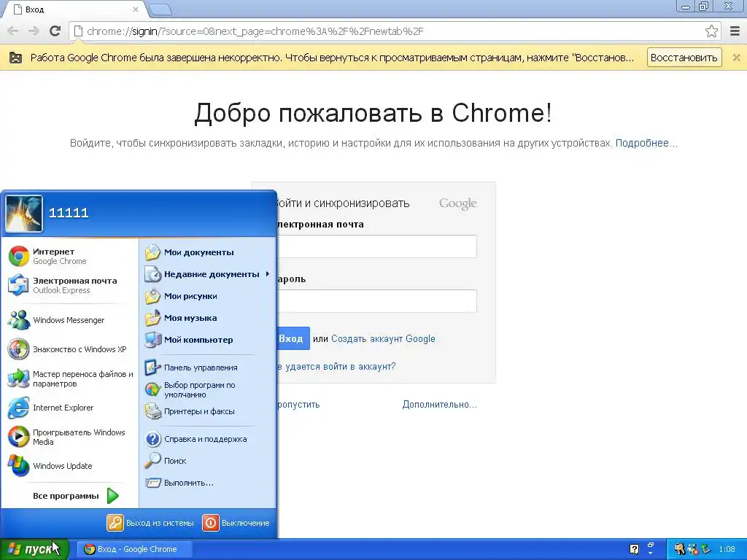Click the user account picture for 11111
Viewport: 747px width, 560px height.
click(x=24, y=214)
